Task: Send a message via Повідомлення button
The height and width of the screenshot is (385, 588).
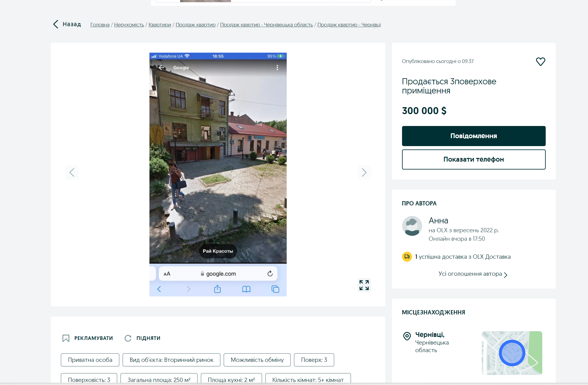Action: coord(473,136)
